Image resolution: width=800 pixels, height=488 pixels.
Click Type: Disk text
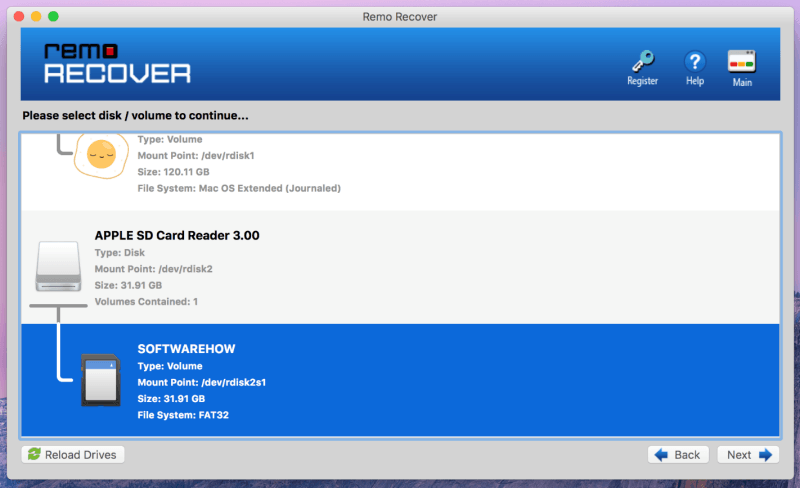point(120,253)
